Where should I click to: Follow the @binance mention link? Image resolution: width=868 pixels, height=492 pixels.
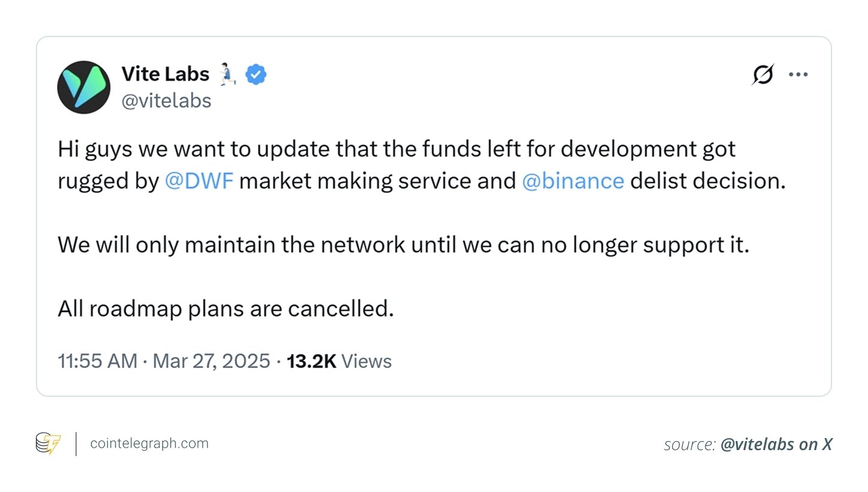click(x=573, y=181)
